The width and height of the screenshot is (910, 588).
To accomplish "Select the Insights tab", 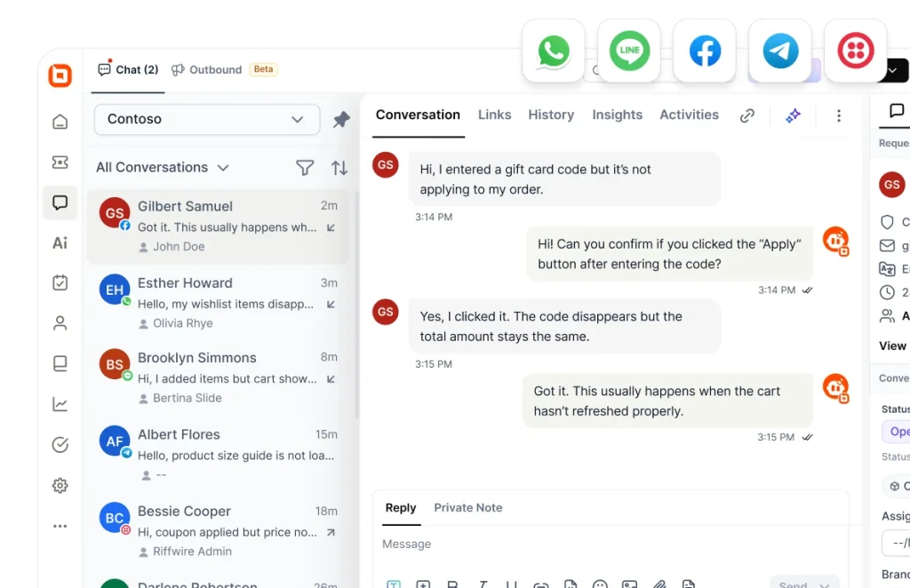I will [x=617, y=115].
